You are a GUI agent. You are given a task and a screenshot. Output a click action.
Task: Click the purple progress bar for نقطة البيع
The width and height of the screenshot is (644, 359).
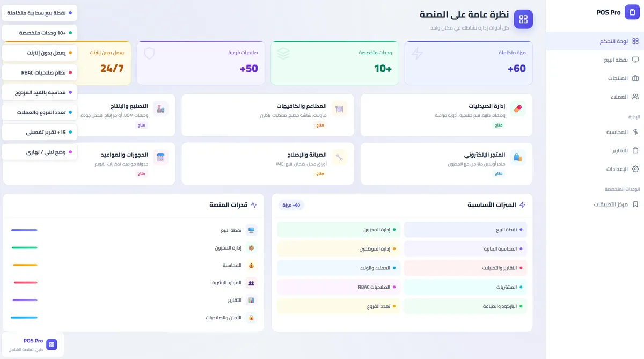point(24,230)
